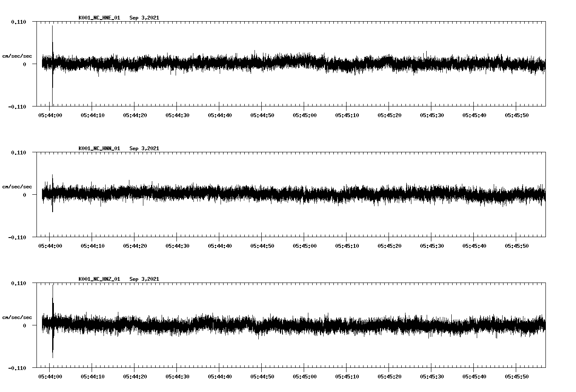The image size is (576, 392).
Task: Click 05:44:00 time label under HNN plot
Action: pos(50,246)
